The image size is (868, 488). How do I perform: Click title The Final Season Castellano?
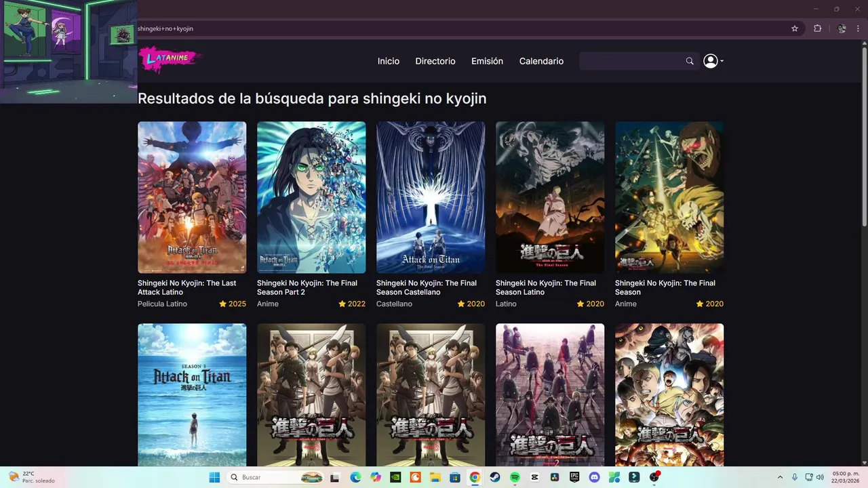click(x=427, y=287)
